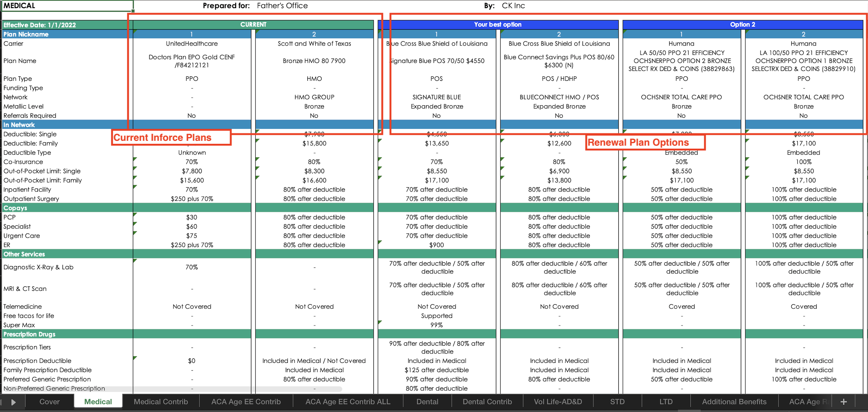
Task: Select the $250 plus 70% ER cell
Action: [192, 245]
